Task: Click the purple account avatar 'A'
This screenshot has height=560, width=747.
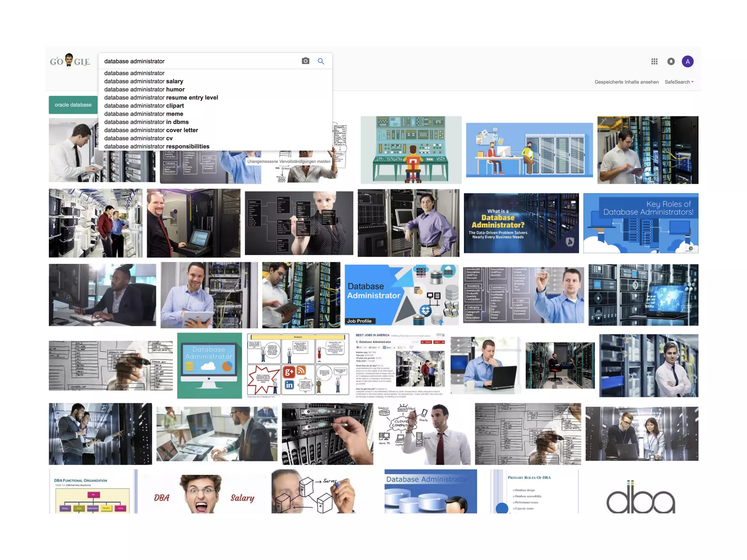Action: 688,61
